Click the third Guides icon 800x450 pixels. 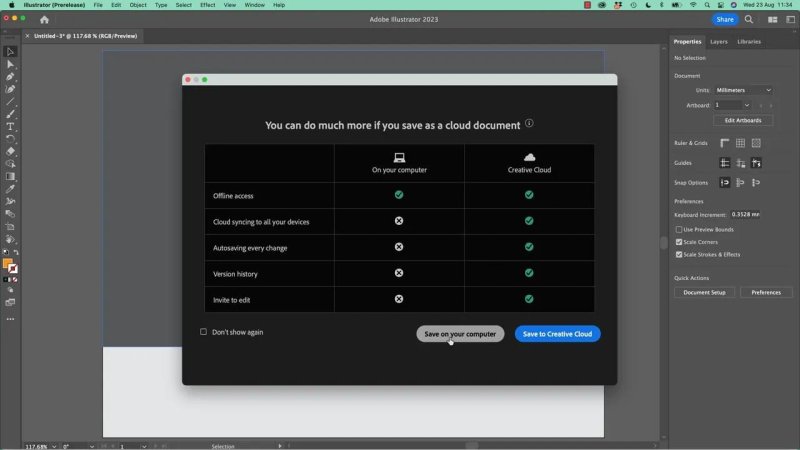(756, 163)
